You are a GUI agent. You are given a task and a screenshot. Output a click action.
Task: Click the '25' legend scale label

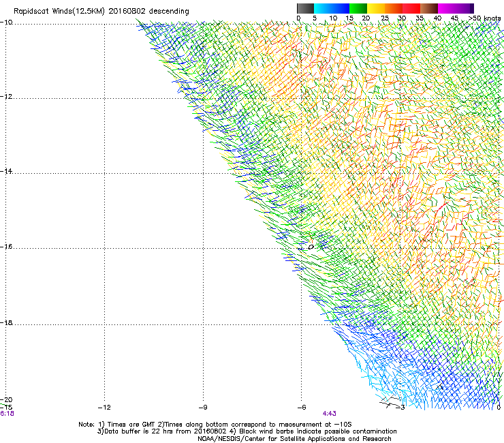point(385,18)
